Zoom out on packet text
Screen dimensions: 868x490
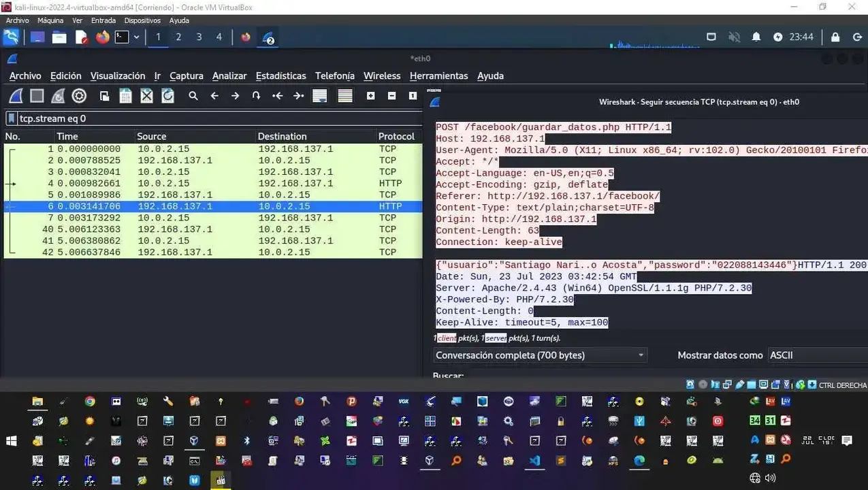pos(391,96)
